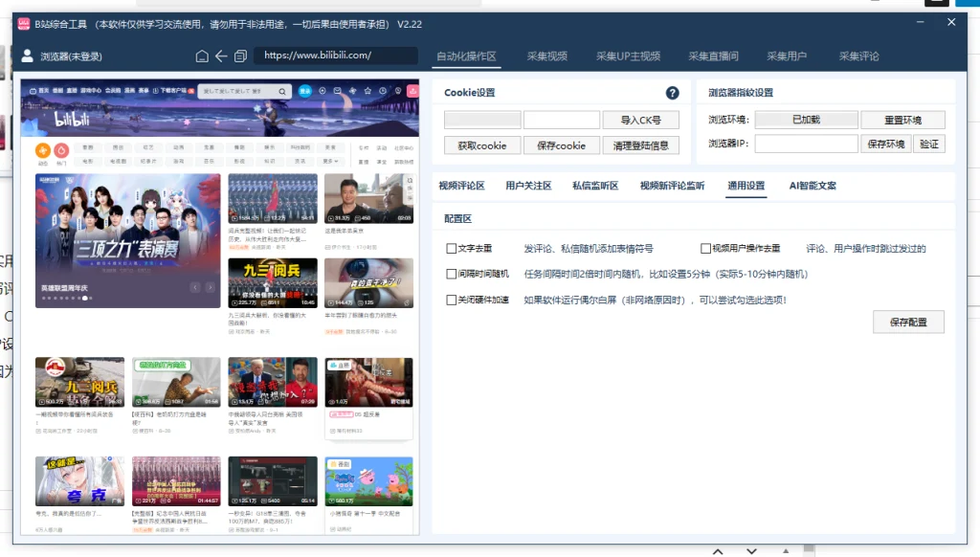
Task: Click the creation center lightbulb icon
Action: click(397, 91)
